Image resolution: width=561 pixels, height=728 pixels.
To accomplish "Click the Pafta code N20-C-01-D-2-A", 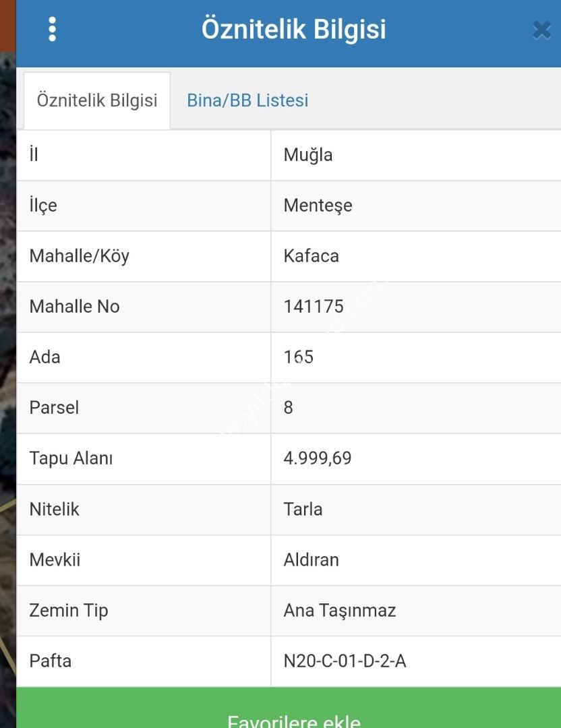I will [345, 661].
